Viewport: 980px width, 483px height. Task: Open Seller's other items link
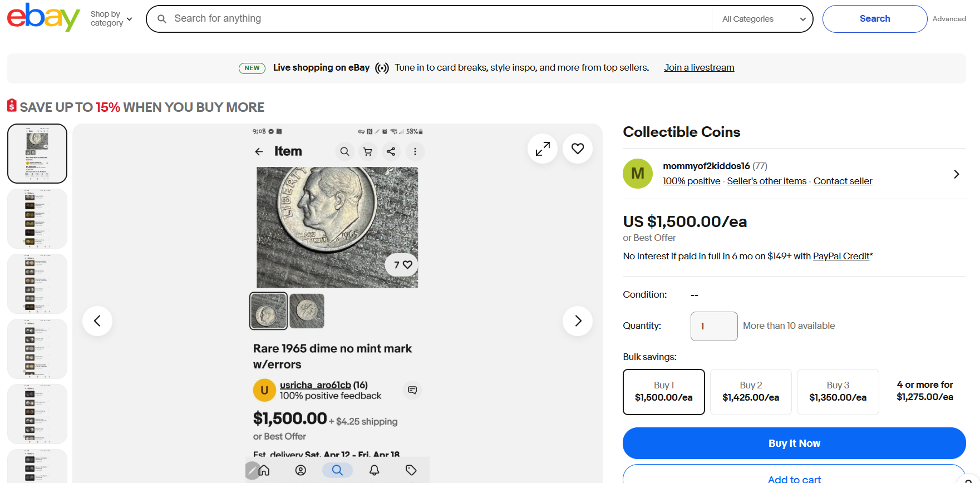pyautogui.click(x=766, y=181)
